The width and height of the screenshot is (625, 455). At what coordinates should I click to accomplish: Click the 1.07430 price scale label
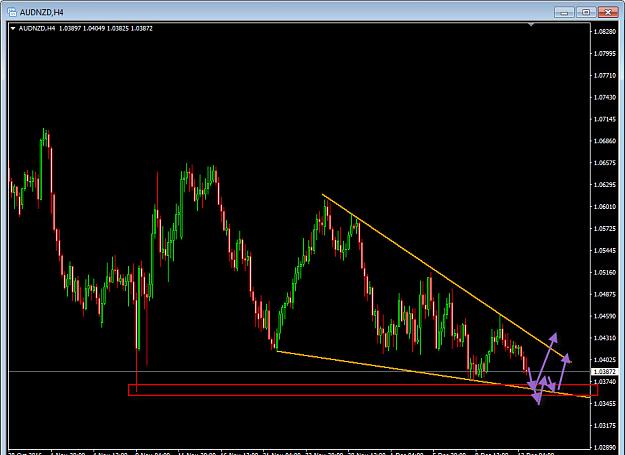coord(605,97)
